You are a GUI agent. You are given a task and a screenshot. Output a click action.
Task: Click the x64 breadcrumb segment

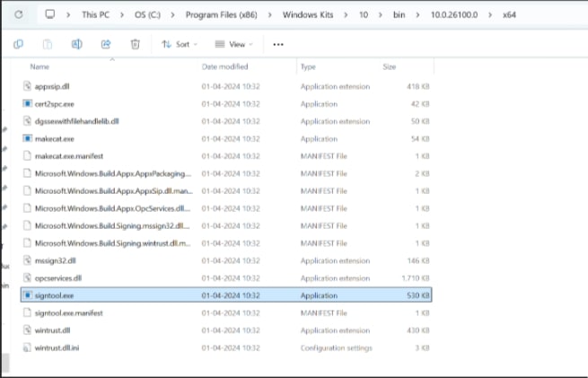509,15
